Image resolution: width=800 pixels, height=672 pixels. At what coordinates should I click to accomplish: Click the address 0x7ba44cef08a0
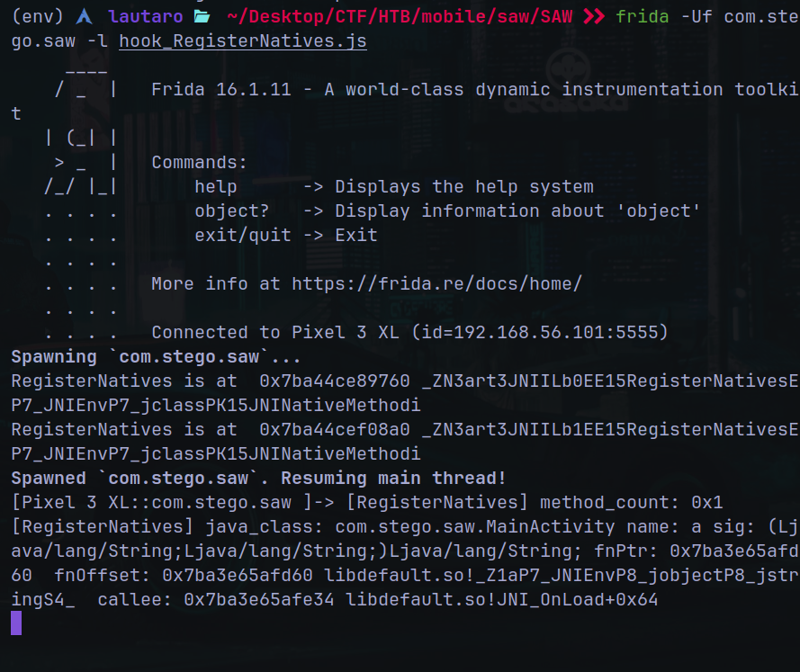click(334, 430)
